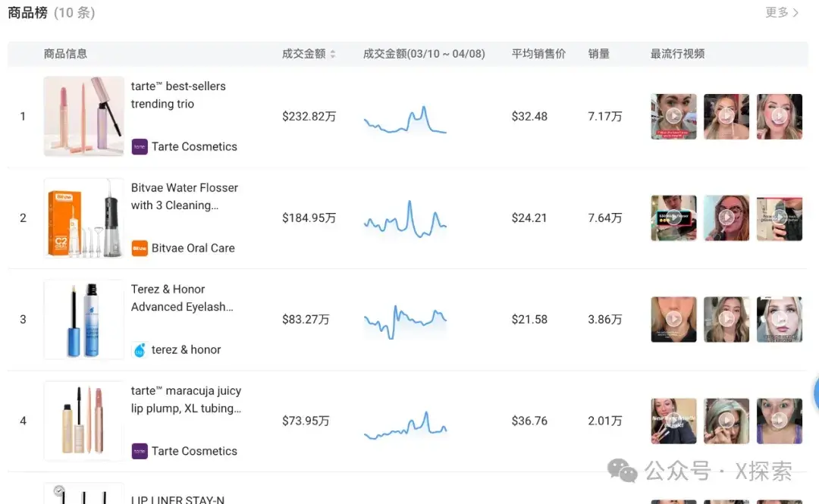The width and height of the screenshot is (819, 504).
Task: Click the 商品信息 column header
Action: point(65,54)
